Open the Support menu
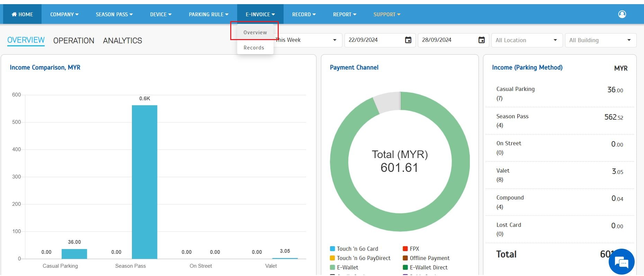Viewport: 644px width, 276px height. pos(387,14)
